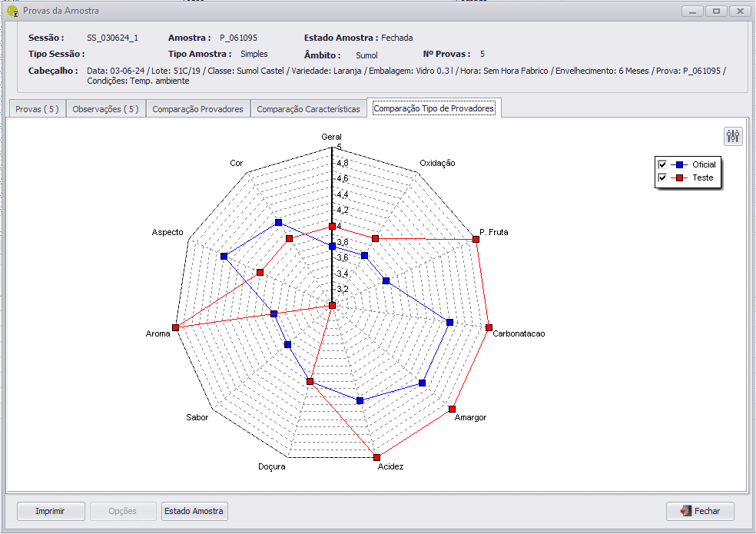Switch to the Provas (5) tab
The width and height of the screenshot is (756, 534).
click(37, 109)
